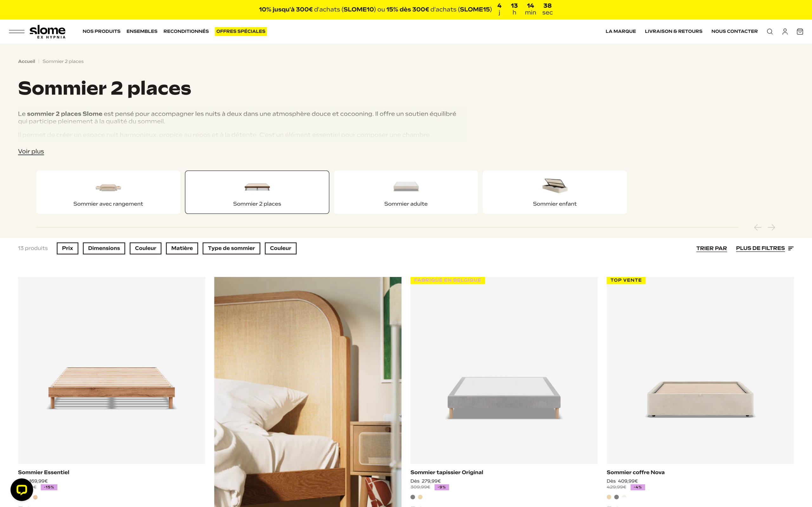Expand the Prix filter

(x=68, y=248)
